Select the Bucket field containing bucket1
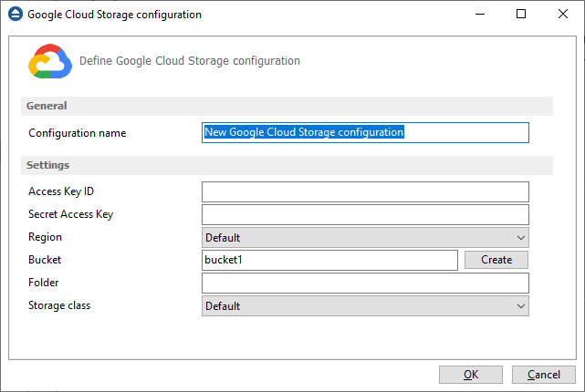This screenshot has height=392, width=585. tap(329, 260)
